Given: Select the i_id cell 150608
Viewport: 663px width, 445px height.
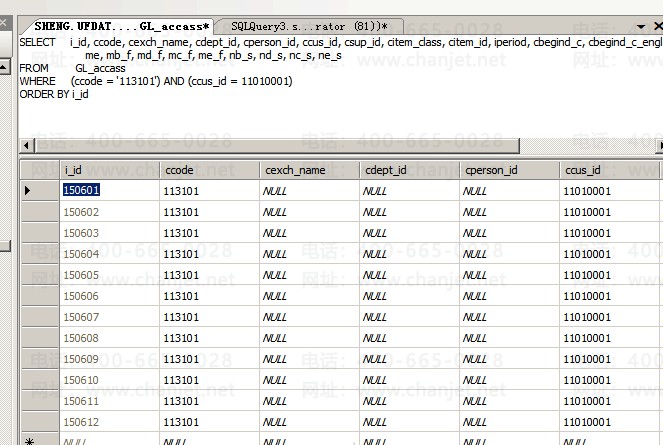Looking at the screenshot, I should [x=110, y=338].
